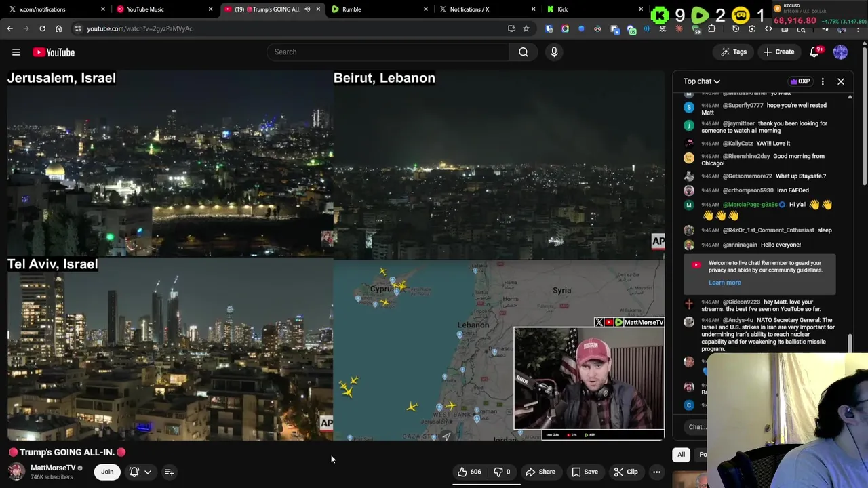Create a Clip of the stream
The image size is (868, 488).
(x=626, y=472)
